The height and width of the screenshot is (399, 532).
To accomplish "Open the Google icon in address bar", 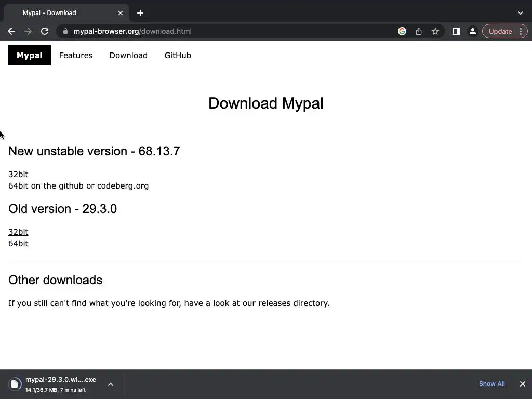I will tap(402, 31).
